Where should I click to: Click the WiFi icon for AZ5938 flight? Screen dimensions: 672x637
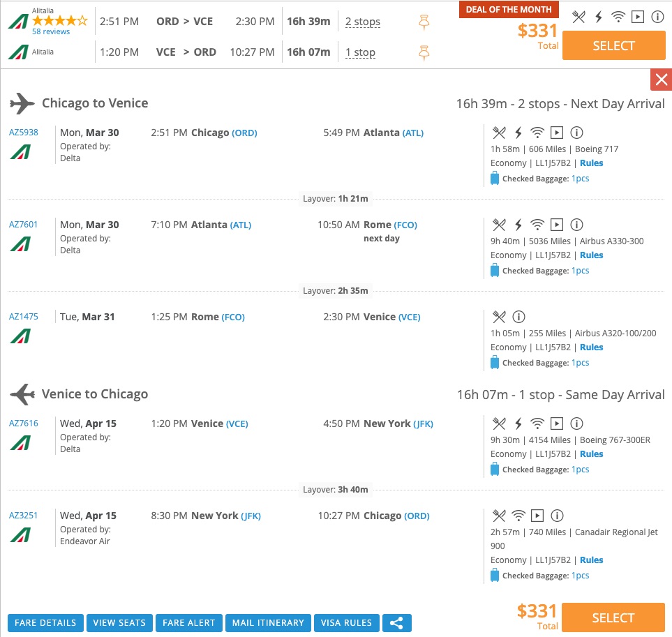point(537,133)
